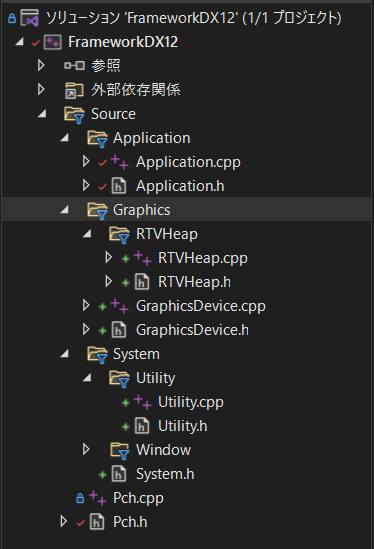Expand the 参照 node
This screenshot has width=374, height=549.
[x=41, y=65]
